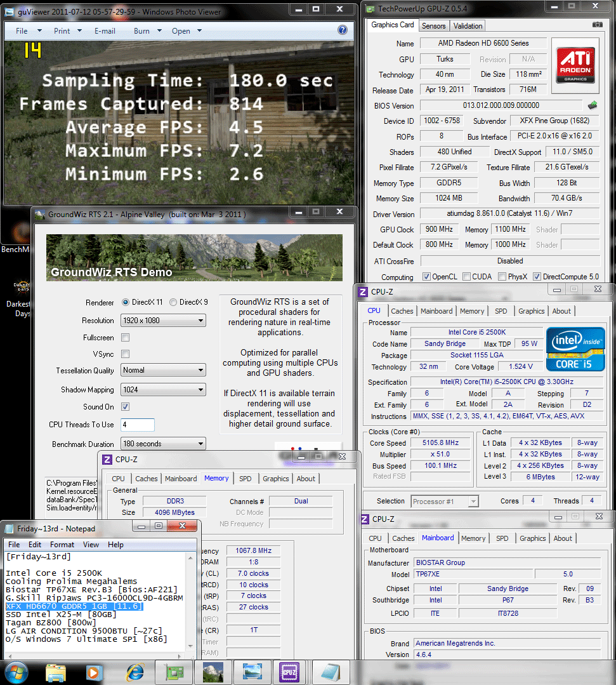
Task: Click E-mail in Photo Viewer toolbar
Action: click(105, 31)
